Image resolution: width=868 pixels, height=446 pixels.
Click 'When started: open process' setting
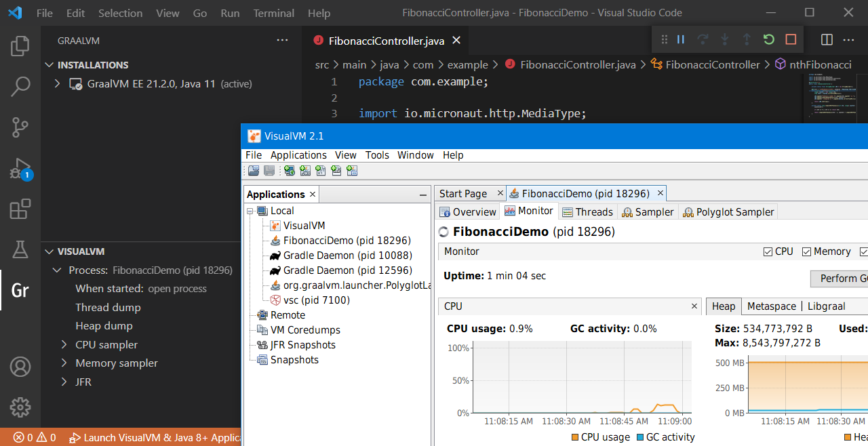[141, 289]
